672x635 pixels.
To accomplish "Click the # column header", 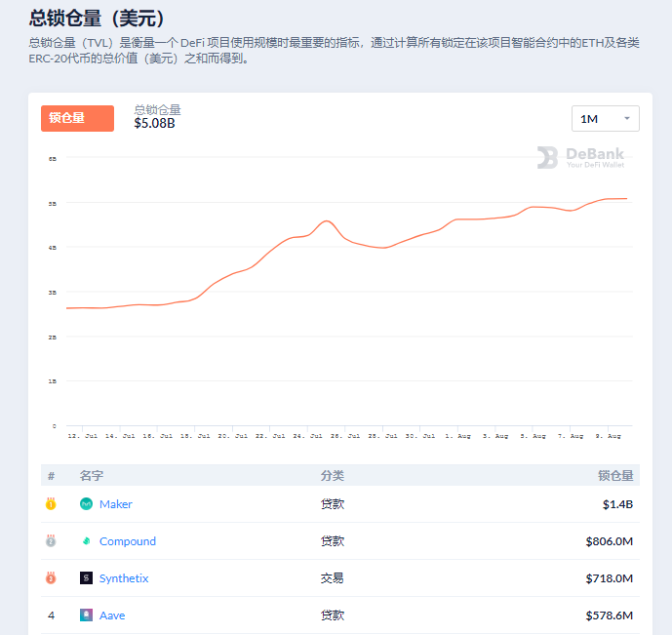I will pyautogui.click(x=51, y=476).
